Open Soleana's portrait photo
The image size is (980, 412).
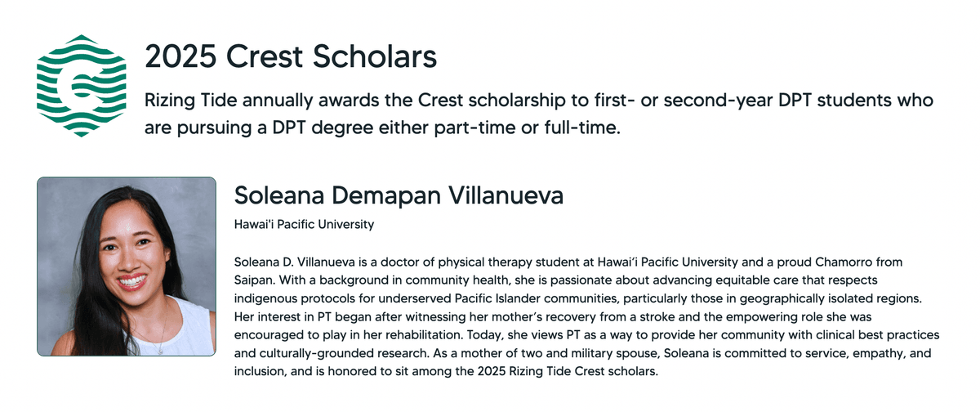pos(127,266)
